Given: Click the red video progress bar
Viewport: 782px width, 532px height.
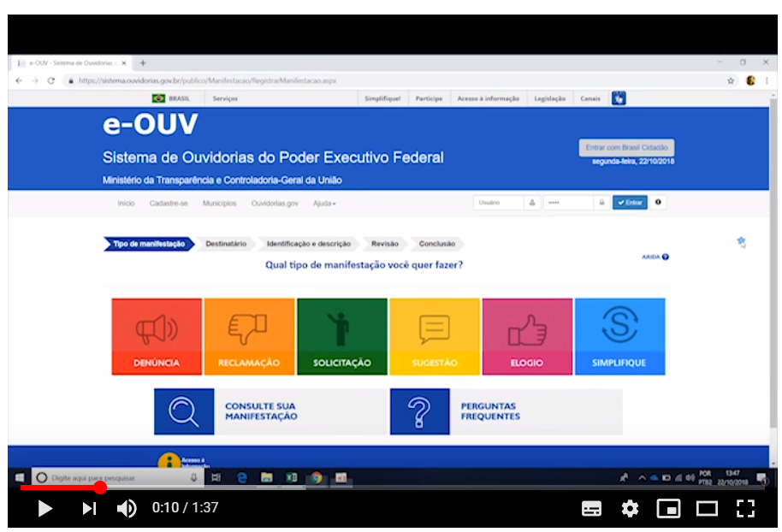Looking at the screenshot, I should (x=60, y=488).
